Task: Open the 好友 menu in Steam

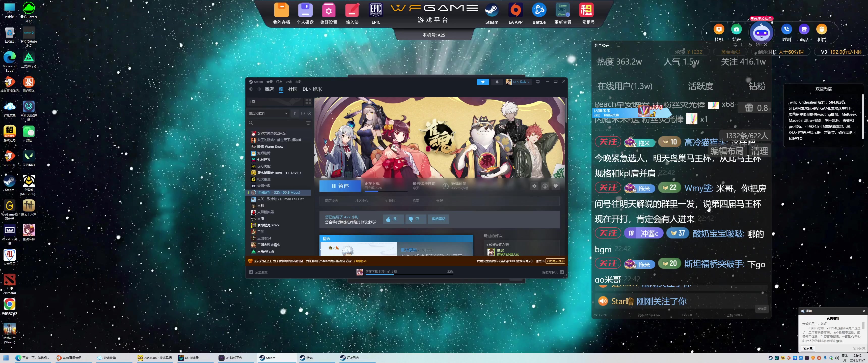Action: pos(279,82)
